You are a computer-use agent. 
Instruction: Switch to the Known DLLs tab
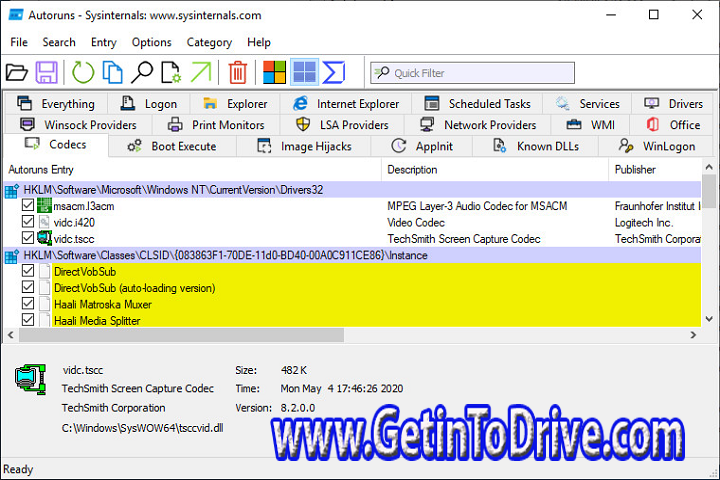(x=535, y=146)
